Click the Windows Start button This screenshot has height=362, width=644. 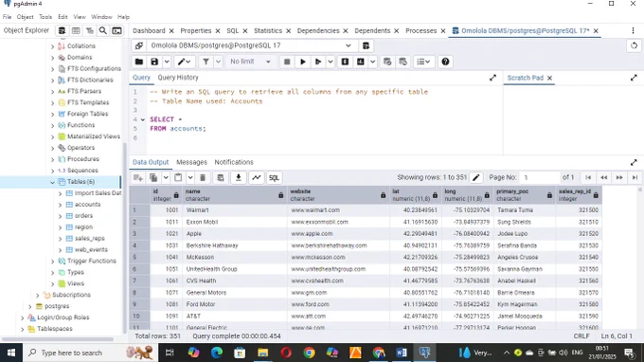click(11, 353)
